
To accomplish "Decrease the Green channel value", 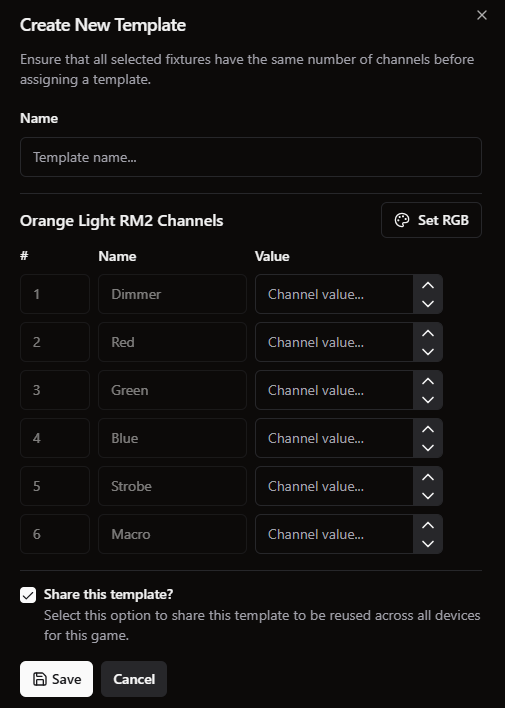I will (x=428, y=400).
